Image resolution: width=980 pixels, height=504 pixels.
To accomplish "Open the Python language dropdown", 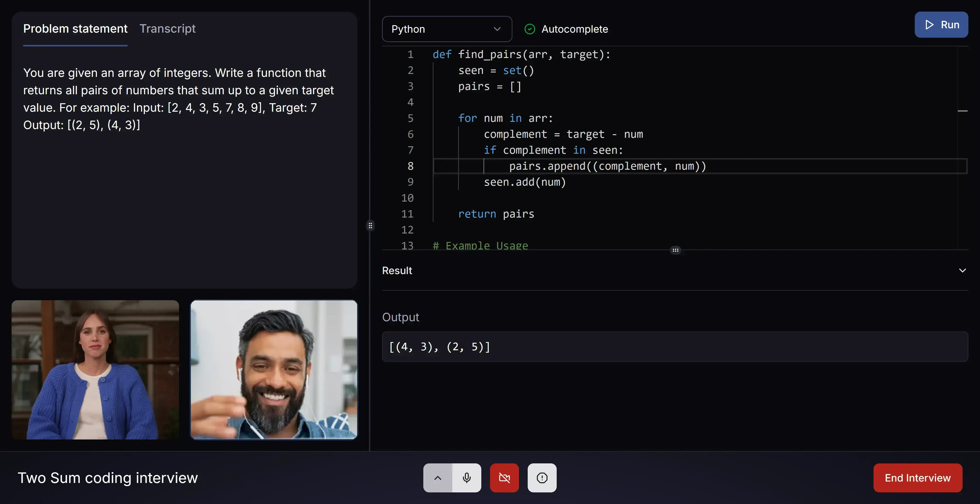I will 447,29.
